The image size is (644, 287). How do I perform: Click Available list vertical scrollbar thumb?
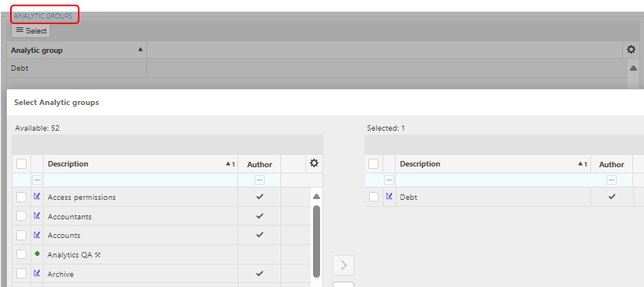pyautogui.click(x=316, y=241)
